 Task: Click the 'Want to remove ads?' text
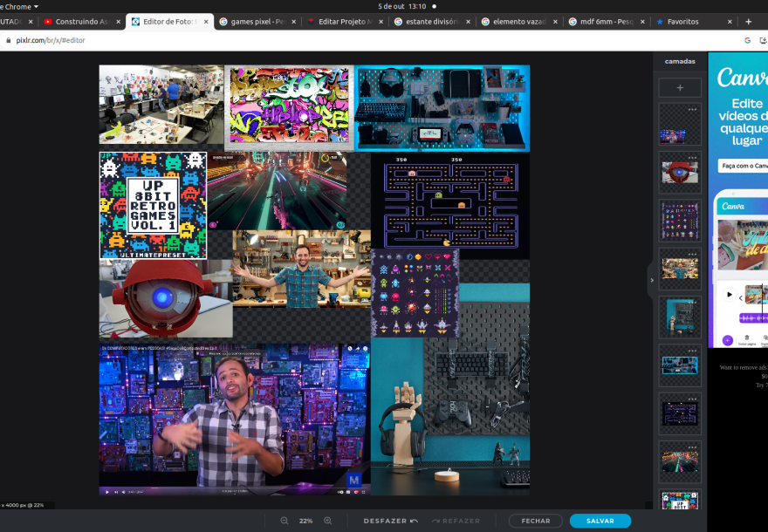pos(744,367)
